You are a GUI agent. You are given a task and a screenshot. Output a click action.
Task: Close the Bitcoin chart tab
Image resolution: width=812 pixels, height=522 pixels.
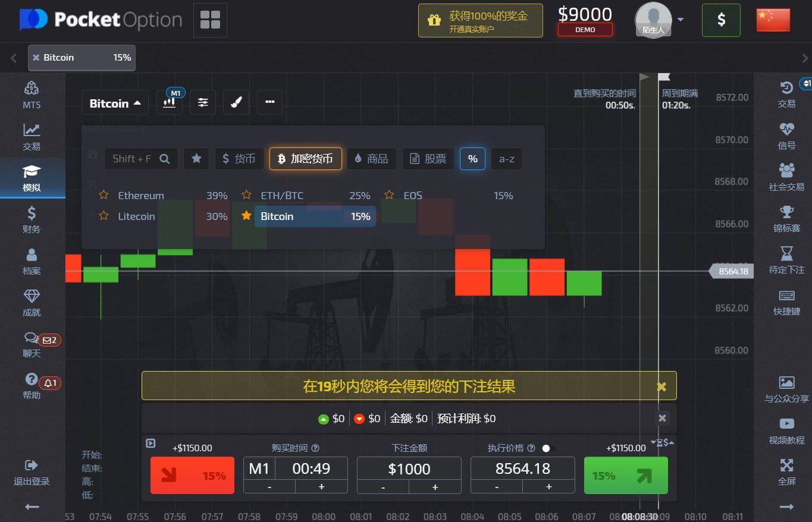pos(36,58)
